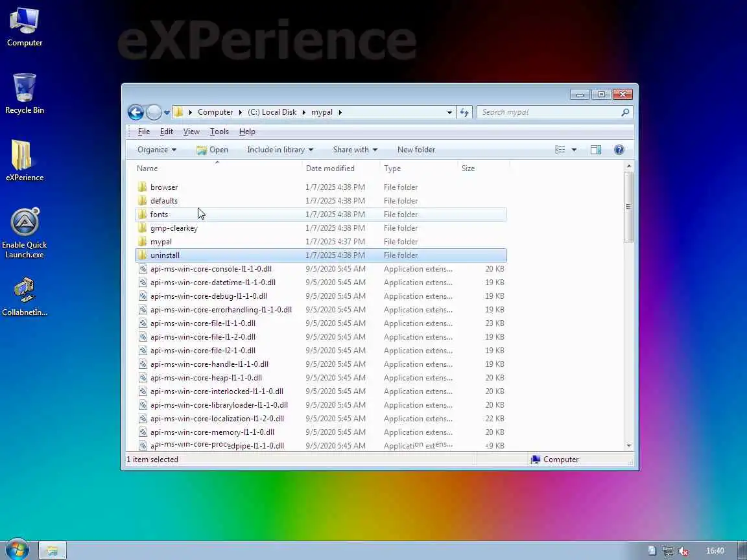
Task: Select the uninstall folder row
Action: tap(320, 255)
